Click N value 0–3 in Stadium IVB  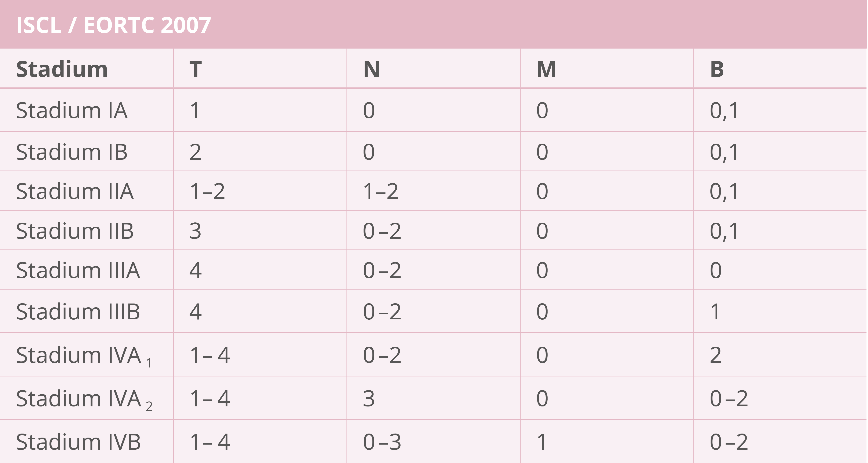(x=382, y=442)
